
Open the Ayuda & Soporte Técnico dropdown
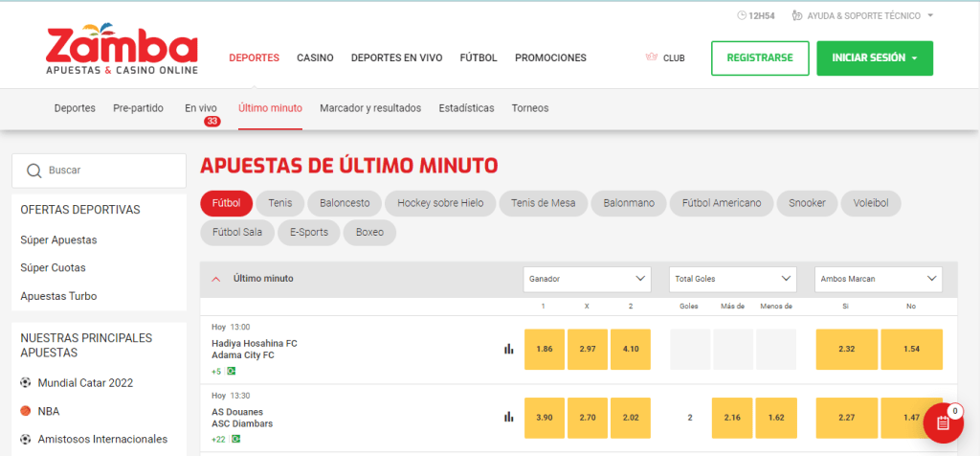click(x=863, y=15)
